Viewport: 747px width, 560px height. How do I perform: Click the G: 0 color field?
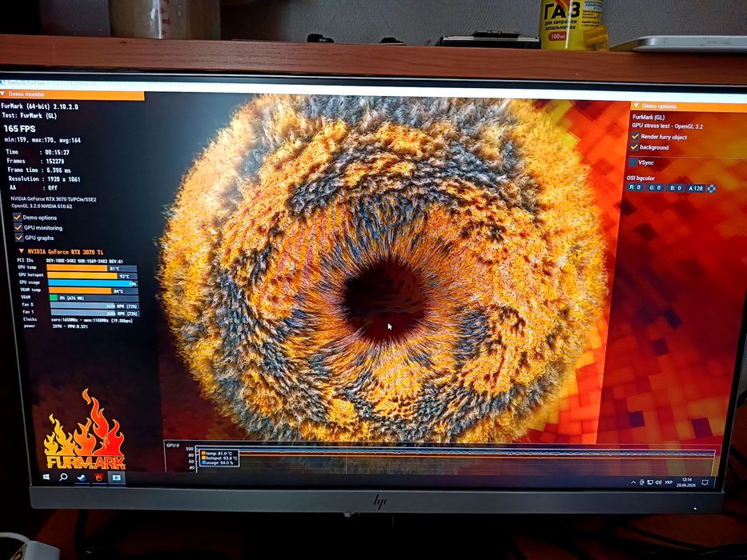(655, 188)
